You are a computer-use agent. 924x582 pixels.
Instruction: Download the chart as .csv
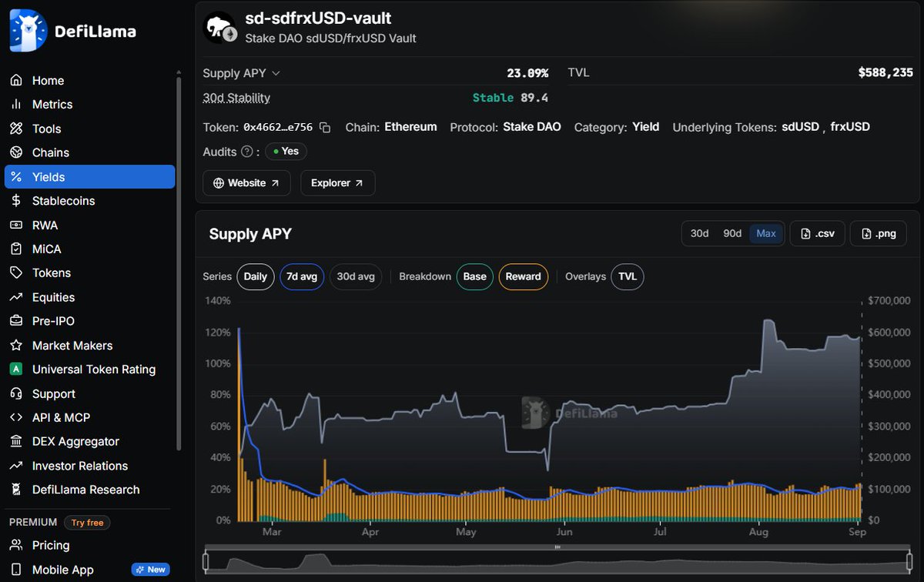[818, 233]
